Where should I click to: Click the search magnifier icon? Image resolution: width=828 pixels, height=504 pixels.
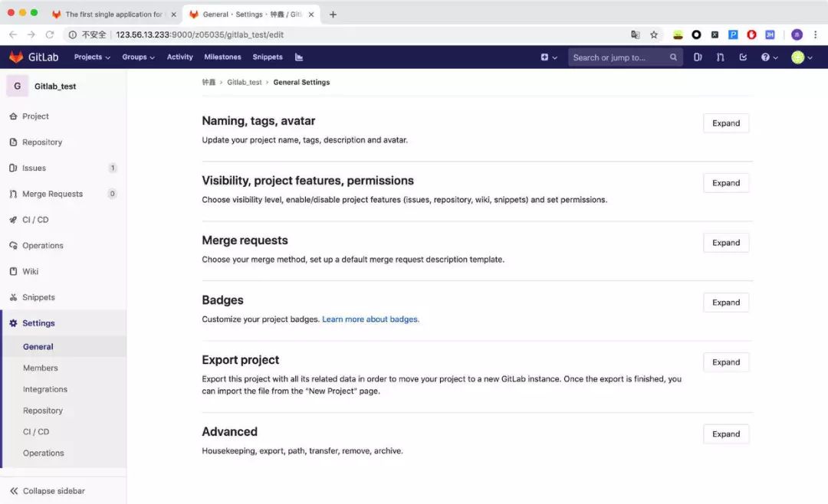click(673, 57)
